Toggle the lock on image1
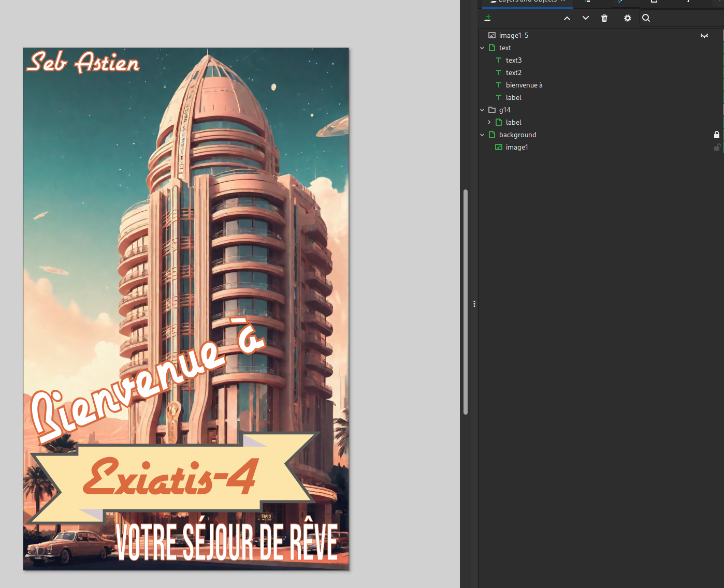The image size is (724, 588). tap(717, 148)
